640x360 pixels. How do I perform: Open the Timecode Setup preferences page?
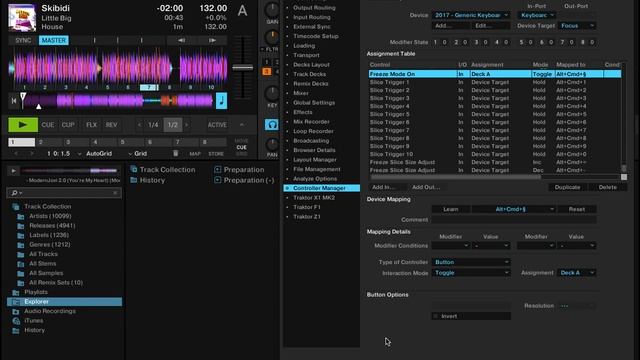pos(316,36)
